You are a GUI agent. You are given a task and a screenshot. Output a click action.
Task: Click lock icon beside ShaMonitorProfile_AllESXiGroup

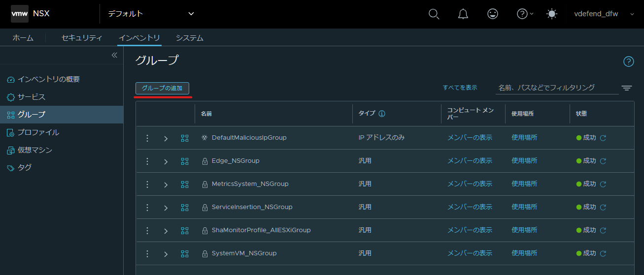pyautogui.click(x=205, y=231)
